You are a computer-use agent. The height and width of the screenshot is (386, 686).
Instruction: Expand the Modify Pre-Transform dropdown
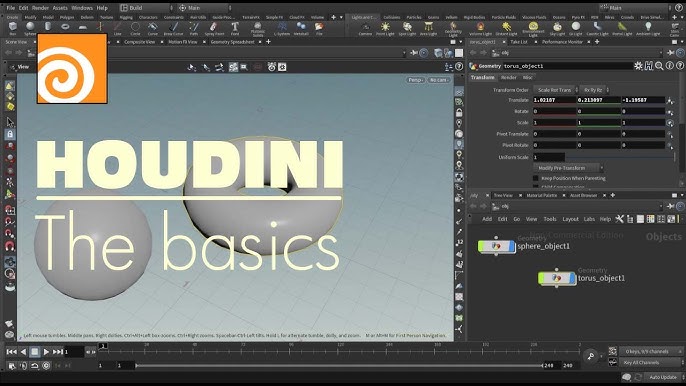tap(568, 168)
